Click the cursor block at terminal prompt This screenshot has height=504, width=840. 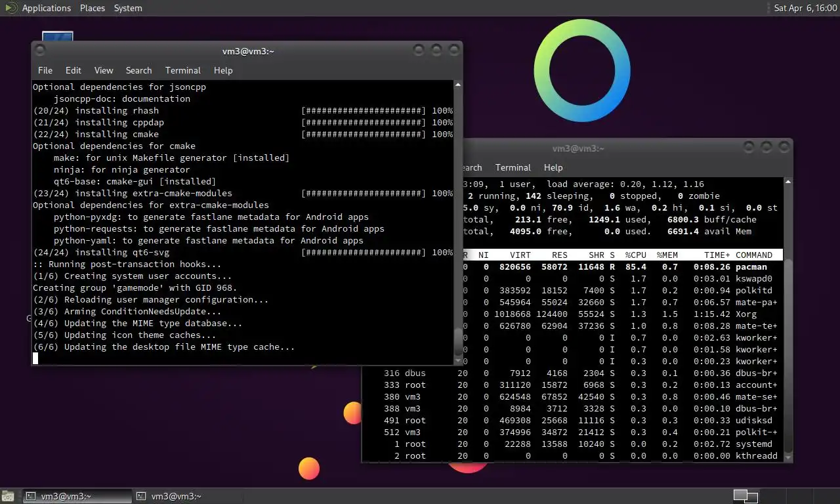[x=35, y=358]
